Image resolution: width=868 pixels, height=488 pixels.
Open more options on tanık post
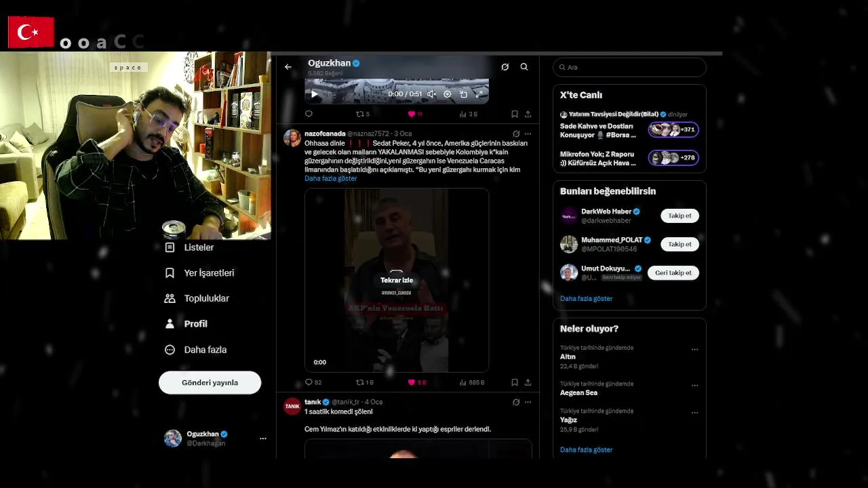pos(528,402)
